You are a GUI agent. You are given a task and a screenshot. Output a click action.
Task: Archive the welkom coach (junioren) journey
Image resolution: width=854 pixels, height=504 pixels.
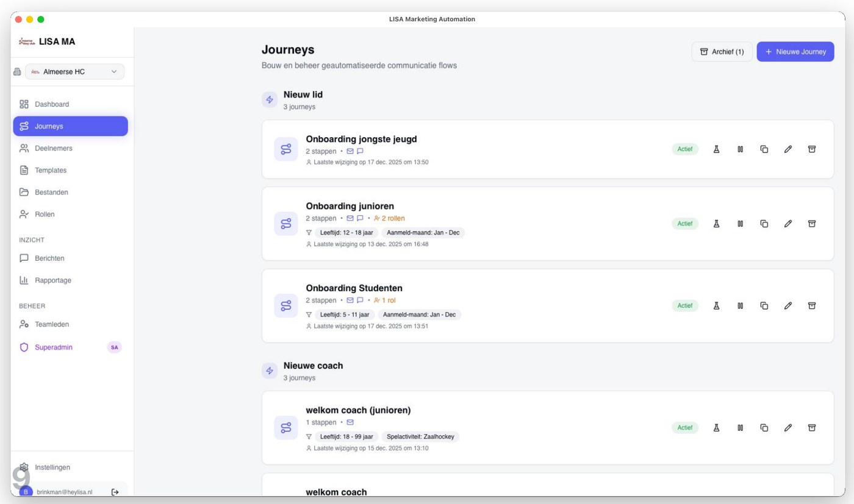(x=812, y=428)
